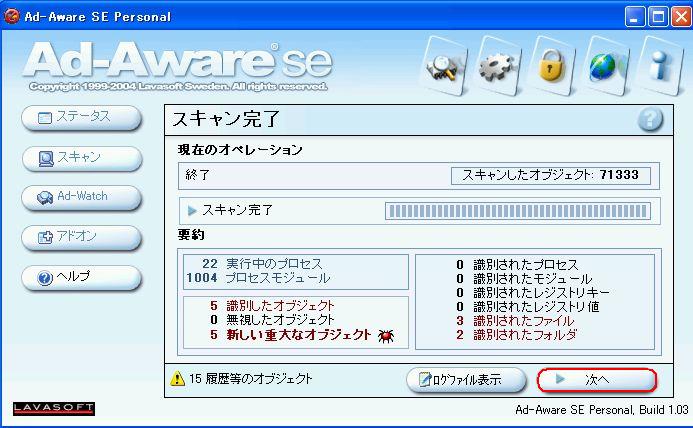The image size is (693, 428).
Task: Click the ログファイル表示 button
Action: (x=466, y=380)
